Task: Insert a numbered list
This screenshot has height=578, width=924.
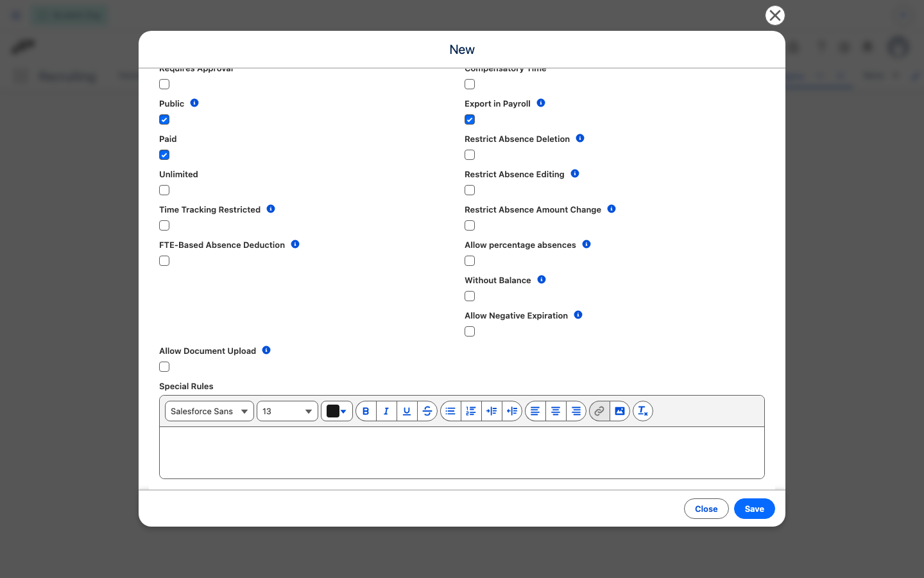Action: tap(471, 411)
